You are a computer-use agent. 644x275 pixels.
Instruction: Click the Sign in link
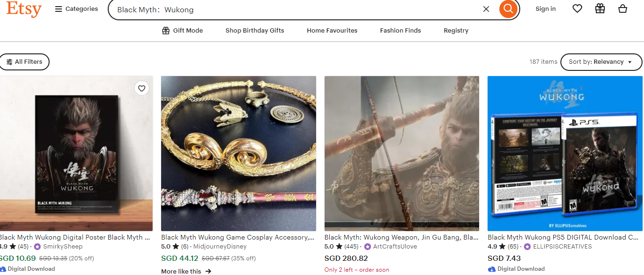(x=545, y=9)
